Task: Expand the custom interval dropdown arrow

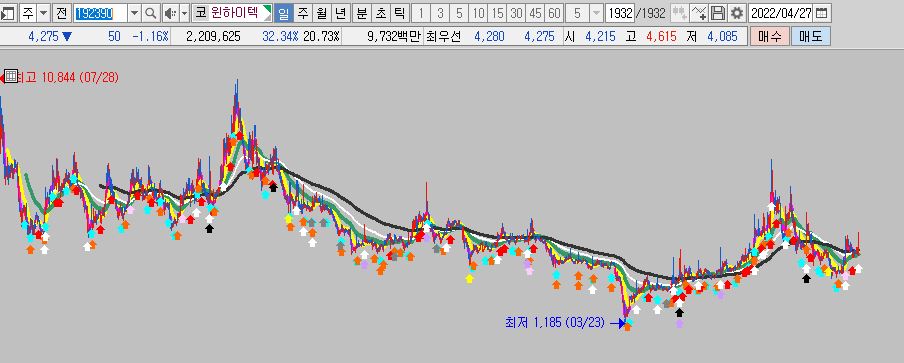Action: click(x=597, y=13)
